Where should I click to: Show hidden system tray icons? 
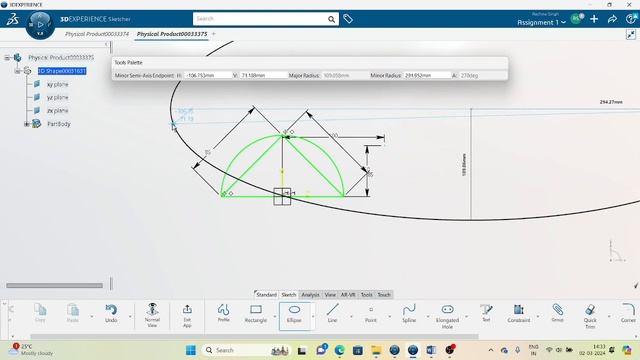click(x=491, y=350)
